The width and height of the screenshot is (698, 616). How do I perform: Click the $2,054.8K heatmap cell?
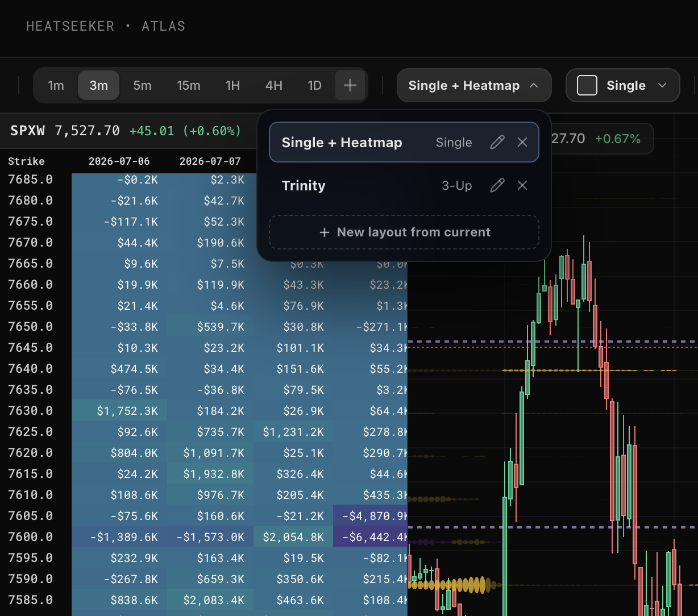(293, 536)
